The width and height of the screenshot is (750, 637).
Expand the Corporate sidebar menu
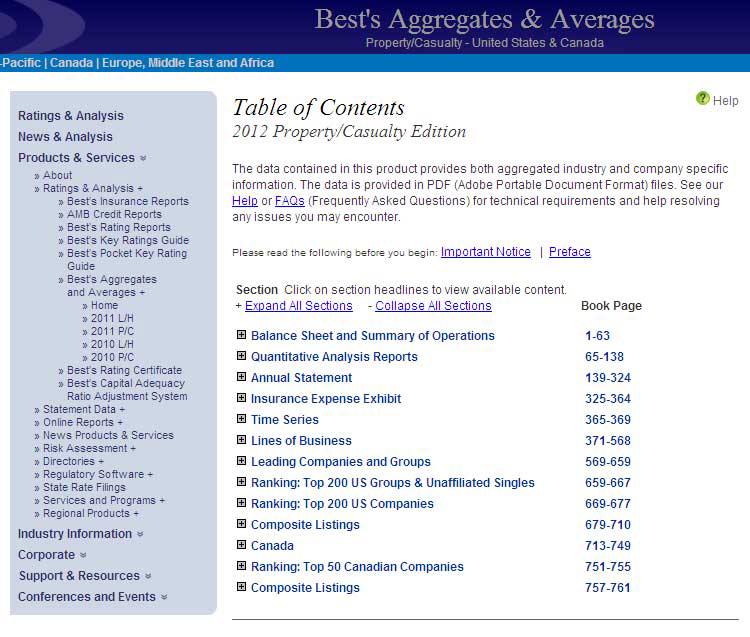[x=52, y=555]
